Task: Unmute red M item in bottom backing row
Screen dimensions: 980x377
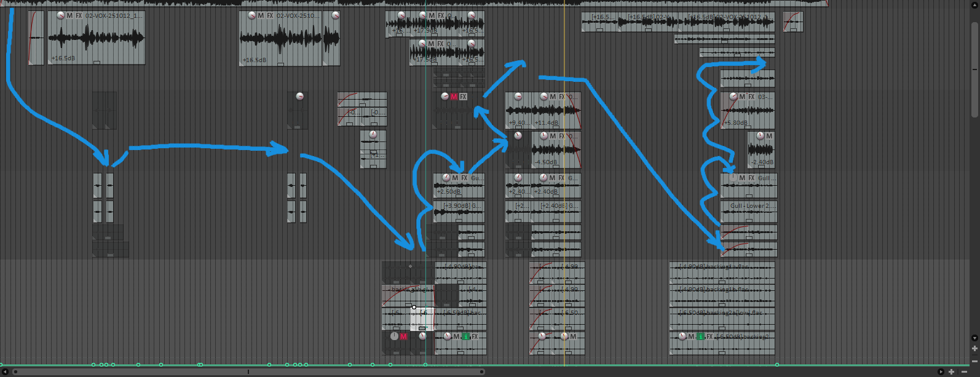Action: 403,336
